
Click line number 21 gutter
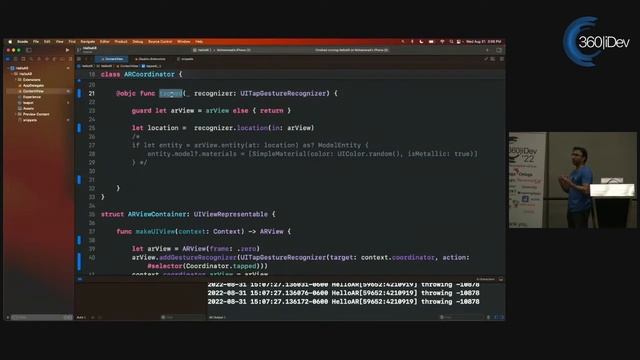92,93
